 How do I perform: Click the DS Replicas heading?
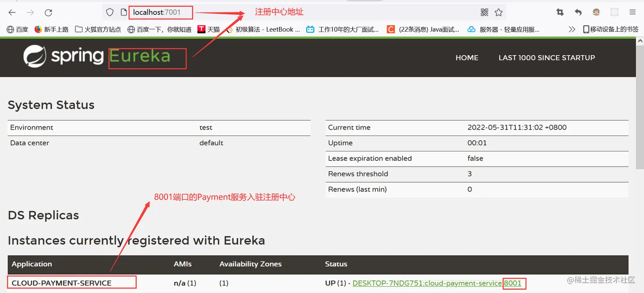pos(43,215)
